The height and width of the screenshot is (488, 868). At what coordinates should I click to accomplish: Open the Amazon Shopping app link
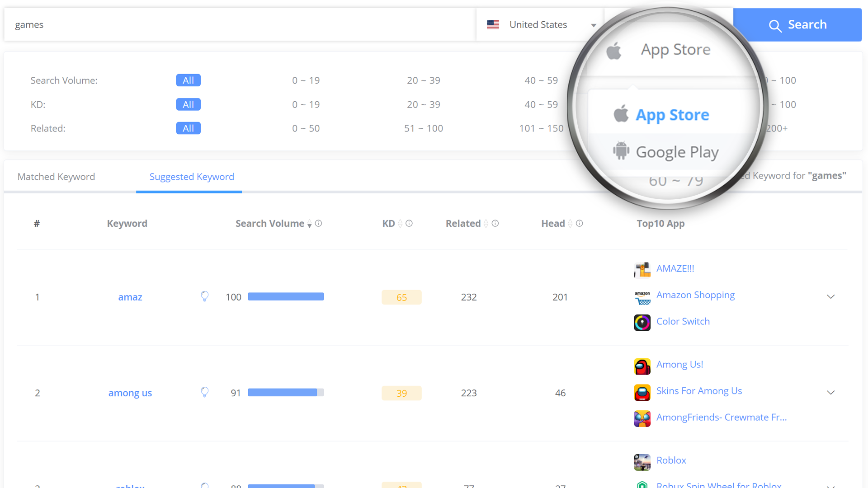695,295
